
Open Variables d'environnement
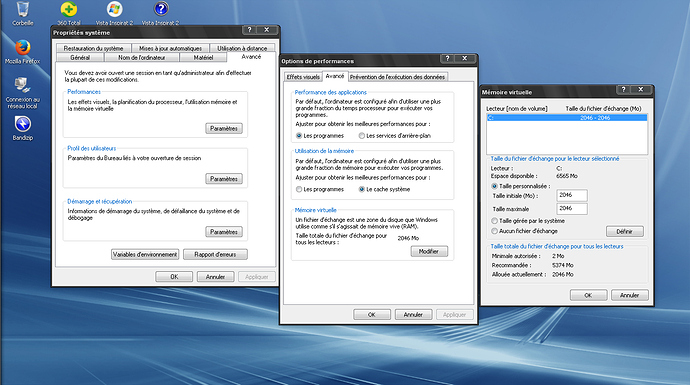145,254
